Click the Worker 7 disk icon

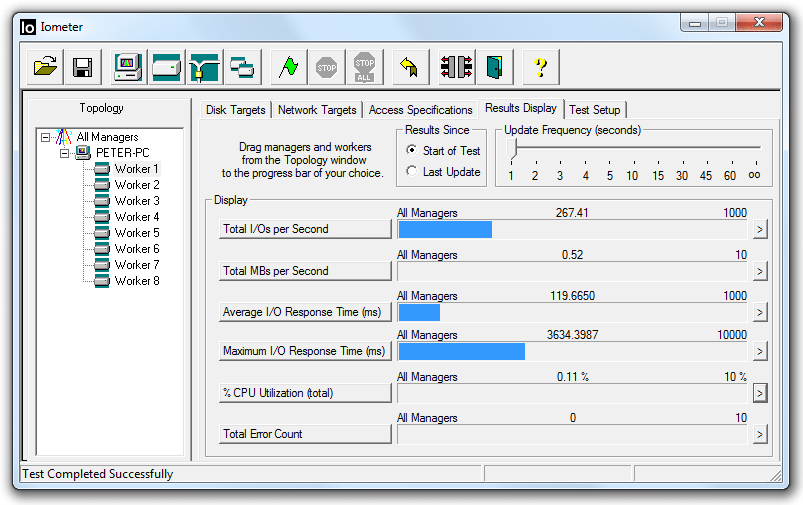pyautogui.click(x=102, y=264)
